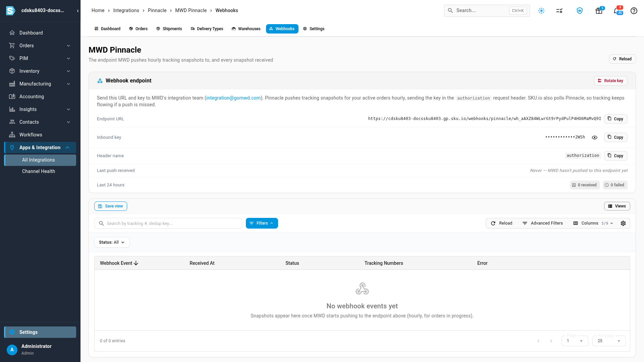This screenshot has height=362, width=644.
Task: Open the help question mark icon
Action: click(x=634, y=11)
